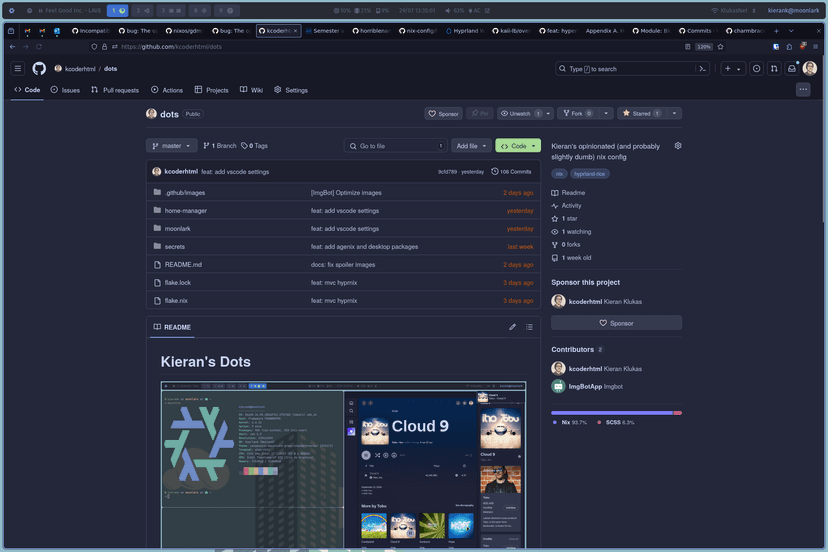The image size is (828, 552).
Task: Click the 106 Commits history icon
Action: pyautogui.click(x=495, y=172)
